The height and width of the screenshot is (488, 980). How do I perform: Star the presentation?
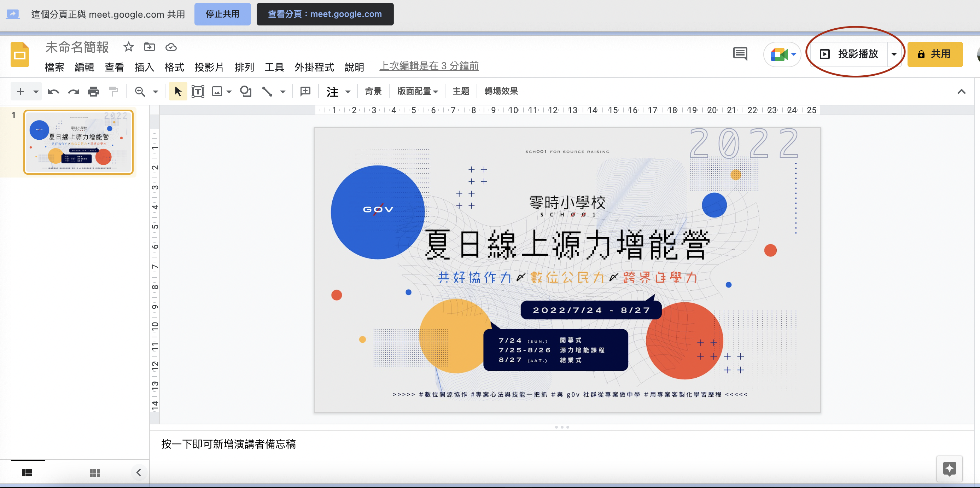pyautogui.click(x=129, y=47)
